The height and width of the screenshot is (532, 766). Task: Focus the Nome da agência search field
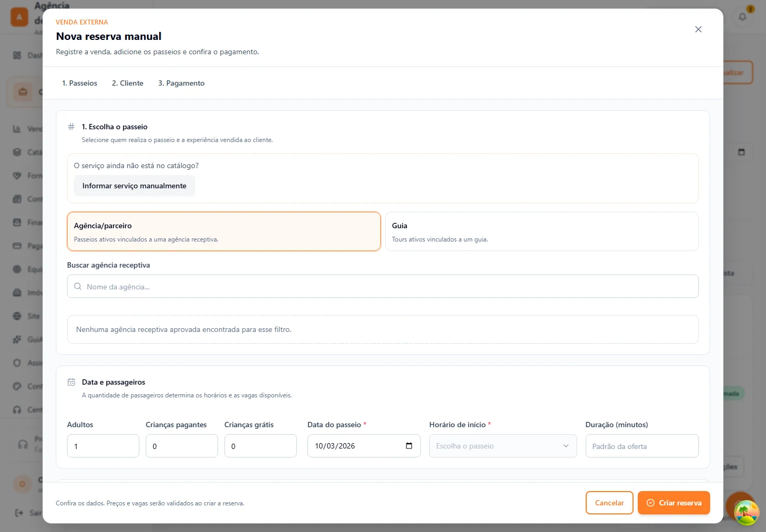pyautogui.click(x=383, y=286)
